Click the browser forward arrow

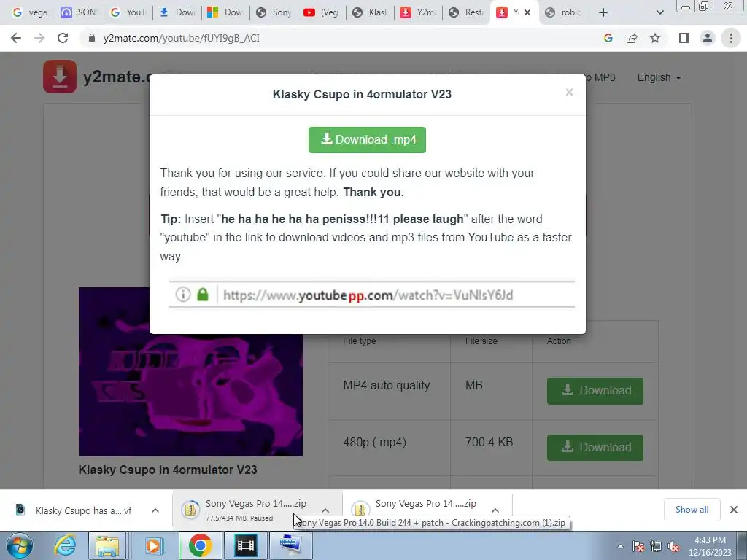click(39, 38)
